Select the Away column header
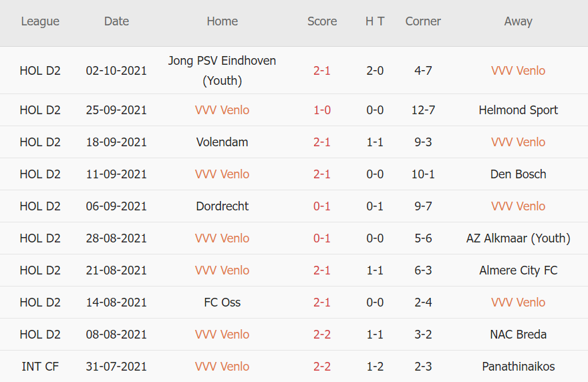The height and width of the screenshot is (382, 588). click(x=518, y=21)
